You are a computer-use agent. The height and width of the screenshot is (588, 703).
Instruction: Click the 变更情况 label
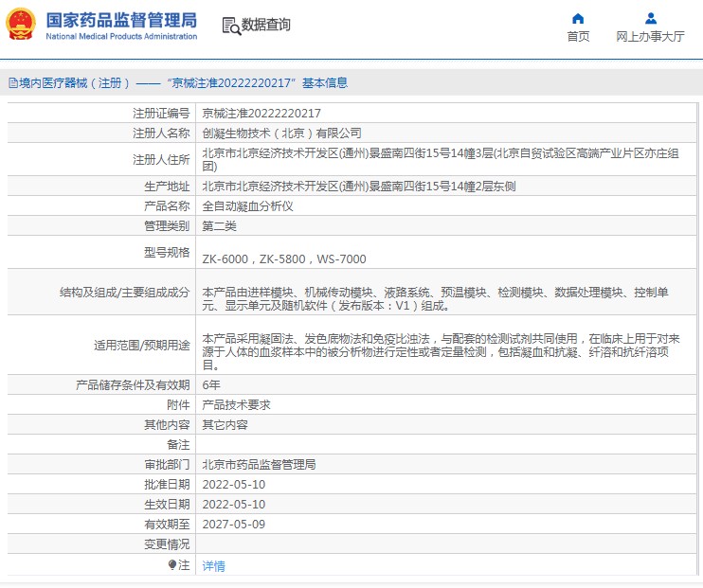[x=167, y=544]
